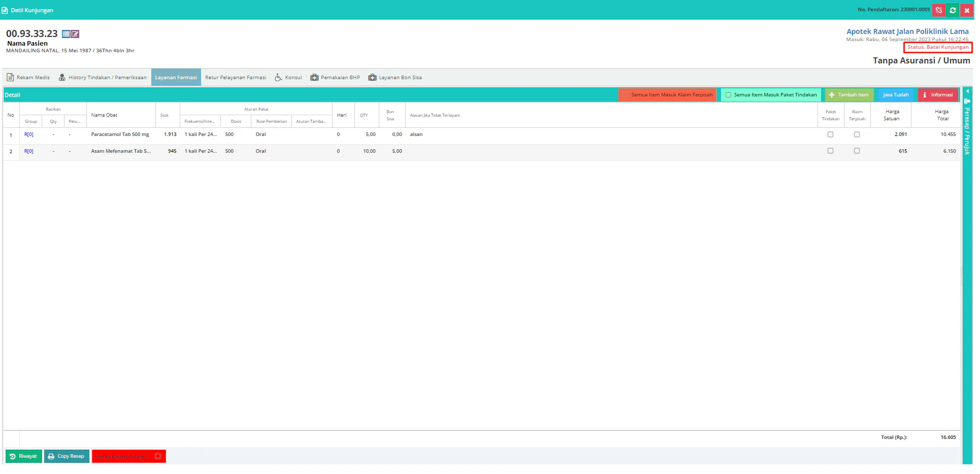Click the green refresh icon in header
Viewport: 980px width, 474px height.
coord(953,10)
